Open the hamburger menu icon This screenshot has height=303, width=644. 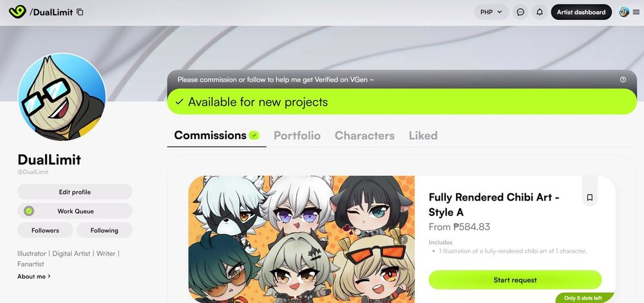(636, 12)
